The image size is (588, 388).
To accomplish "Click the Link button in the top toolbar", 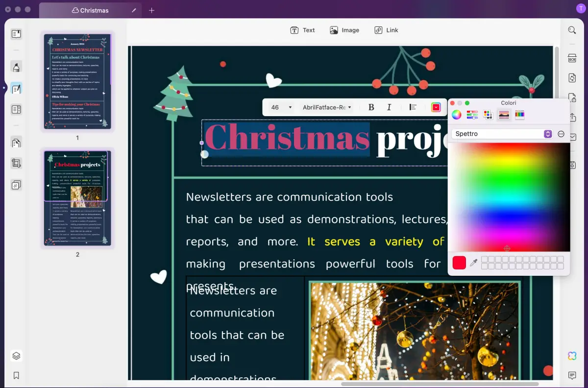I will (x=386, y=30).
